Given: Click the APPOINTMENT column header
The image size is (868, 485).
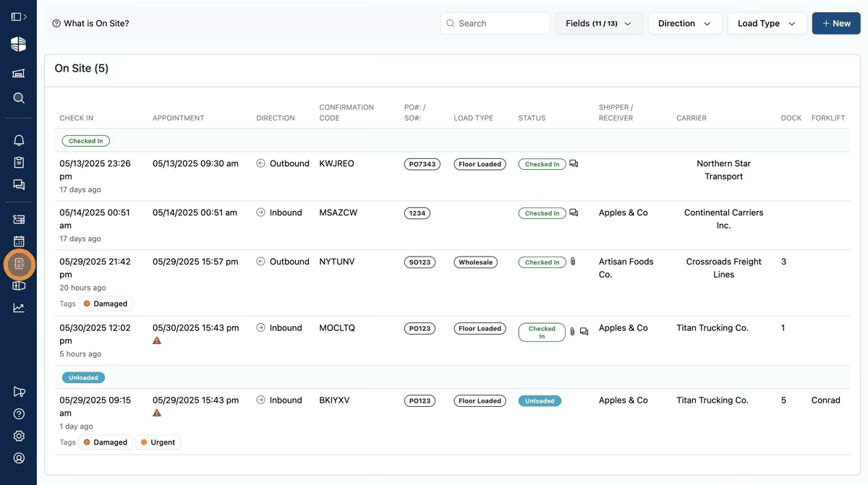Looking at the screenshot, I should (x=179, y=118).
